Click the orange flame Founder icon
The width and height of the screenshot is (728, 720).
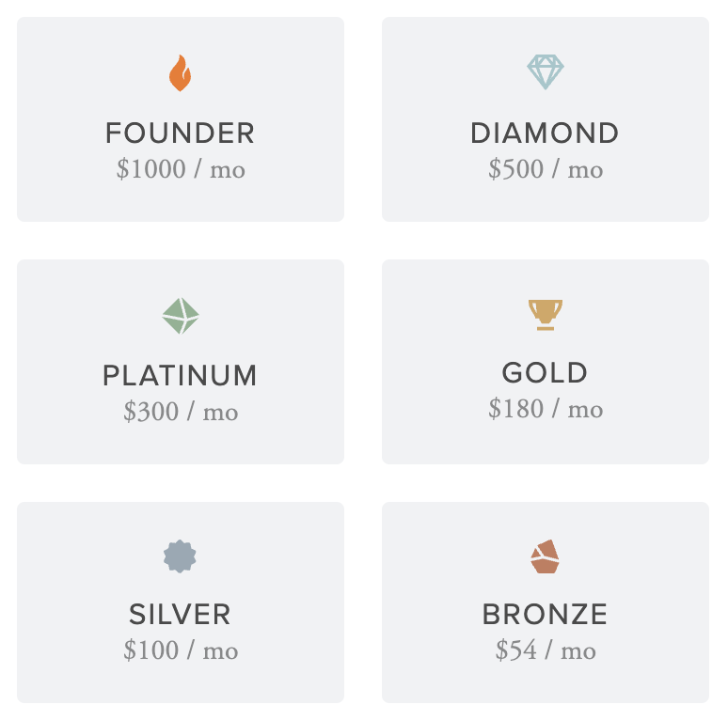(181, 72)
